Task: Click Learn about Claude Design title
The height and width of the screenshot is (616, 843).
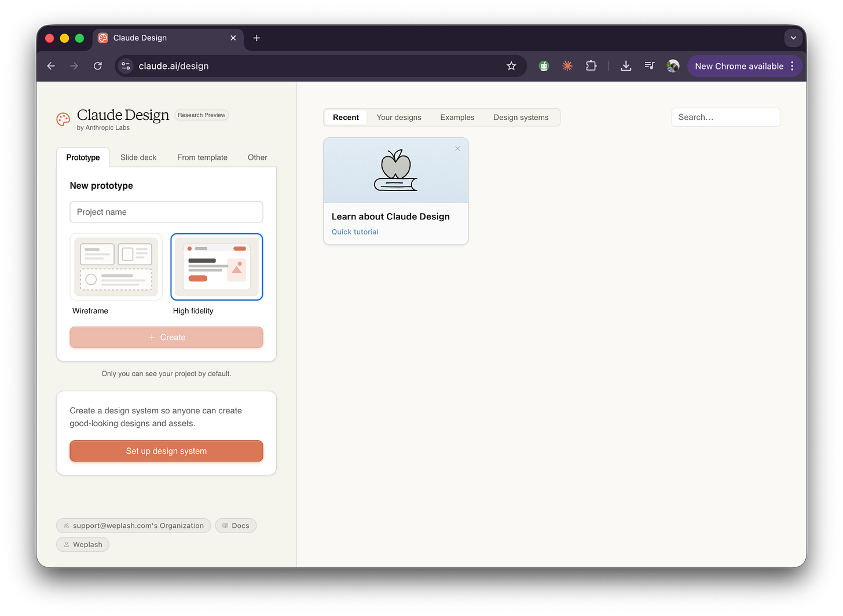Action: [391, 217]
